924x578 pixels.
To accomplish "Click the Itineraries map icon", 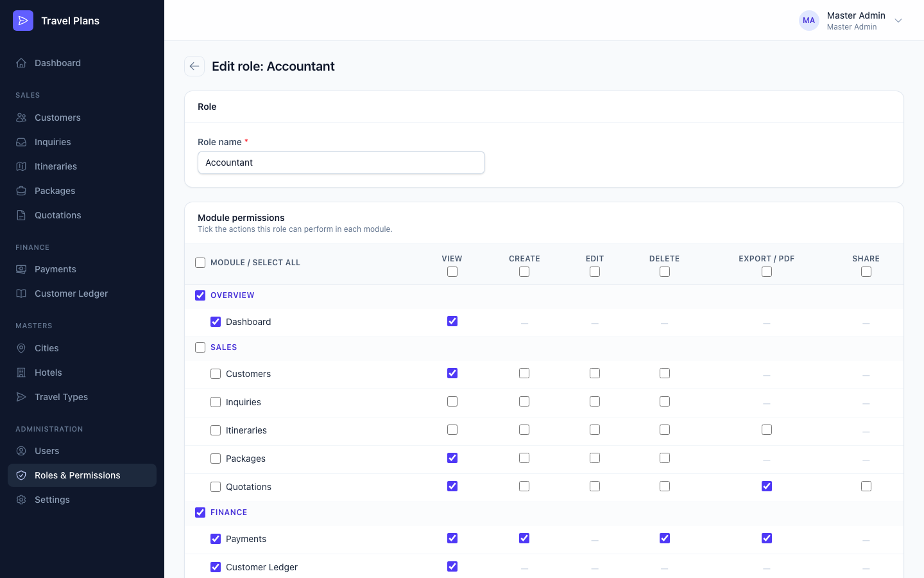I will [x=21, y=166].
